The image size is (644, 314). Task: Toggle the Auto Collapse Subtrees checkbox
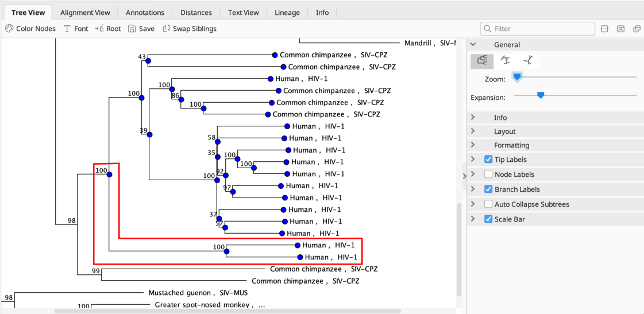pyautogui.click(x=488, y=204)
